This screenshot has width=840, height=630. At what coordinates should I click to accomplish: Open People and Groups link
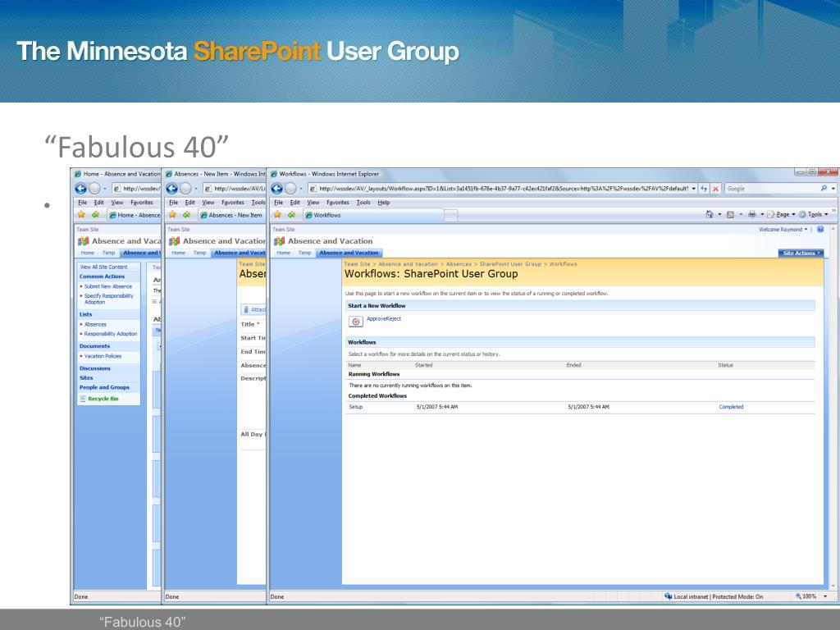[x=104, y=387]
